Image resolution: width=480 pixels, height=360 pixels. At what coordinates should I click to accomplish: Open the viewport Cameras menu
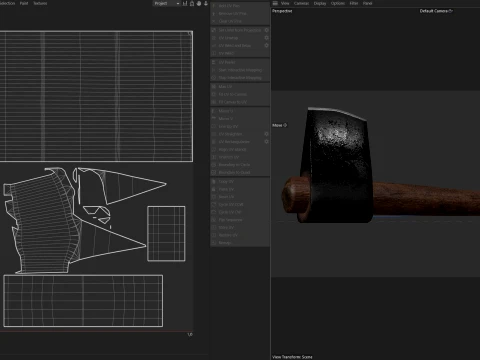click(x=301, y=3)
